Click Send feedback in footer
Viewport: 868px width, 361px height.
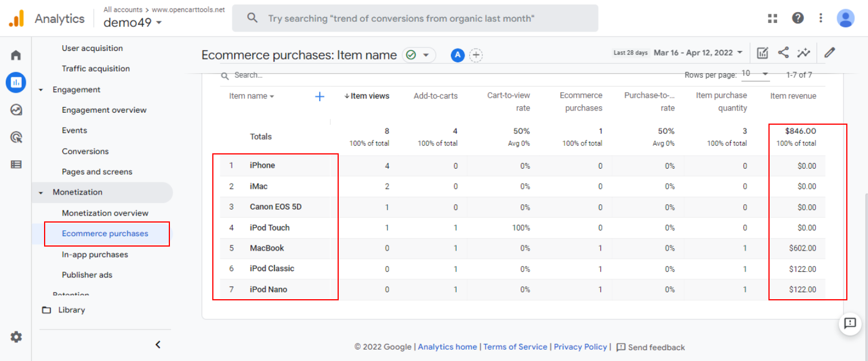[x=651, y=347]
